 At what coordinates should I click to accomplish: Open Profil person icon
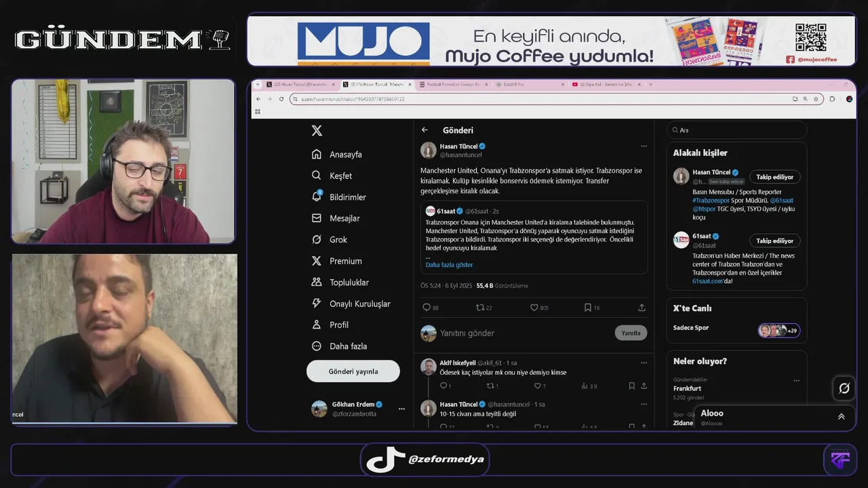click(x=317, y=325)
